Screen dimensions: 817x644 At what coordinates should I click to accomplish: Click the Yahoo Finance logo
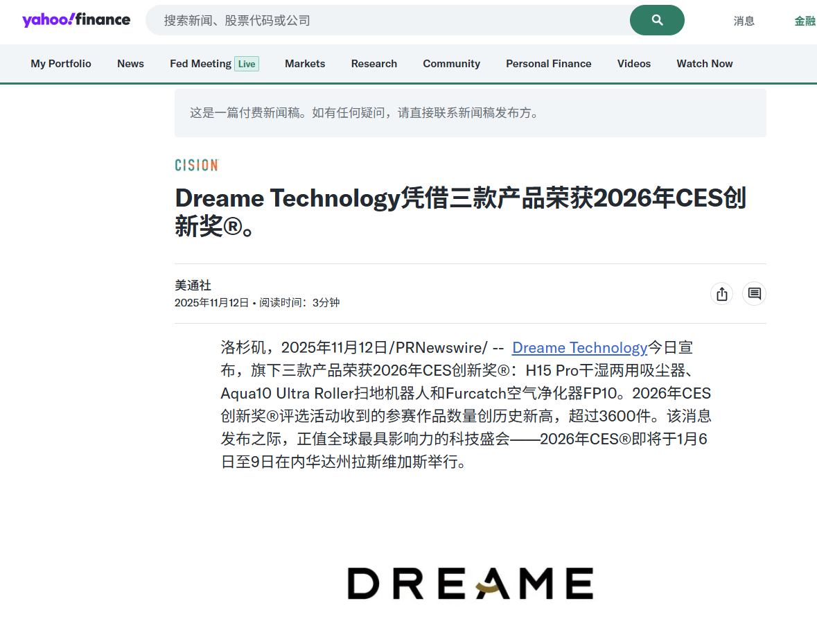(76, 20)
